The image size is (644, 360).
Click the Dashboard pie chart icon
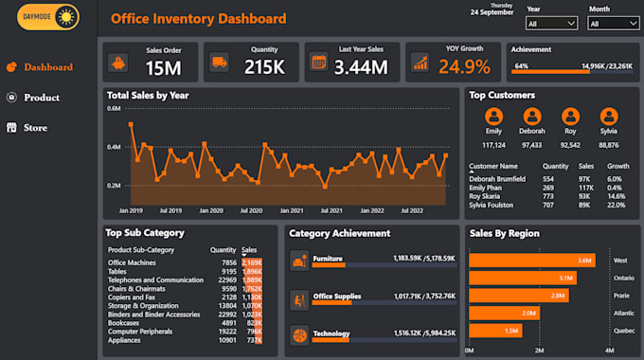(11, 66)
